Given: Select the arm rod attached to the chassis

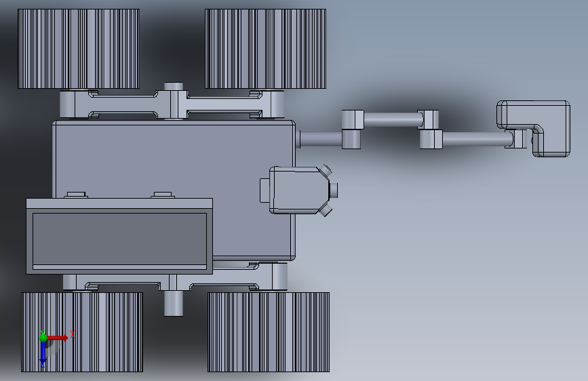Looking at the screenshot, I should (x=319, y=139).
